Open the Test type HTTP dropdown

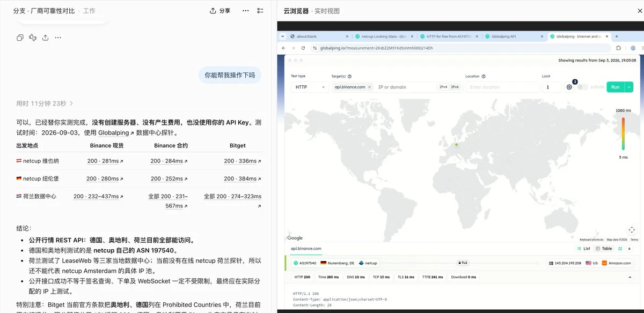[x=310, y=87]
